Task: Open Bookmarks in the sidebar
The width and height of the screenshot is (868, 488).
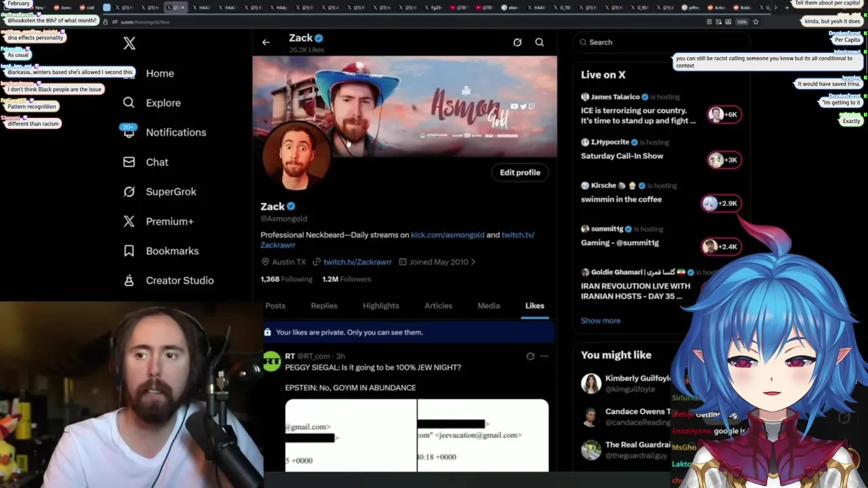Action: [172, 251]
